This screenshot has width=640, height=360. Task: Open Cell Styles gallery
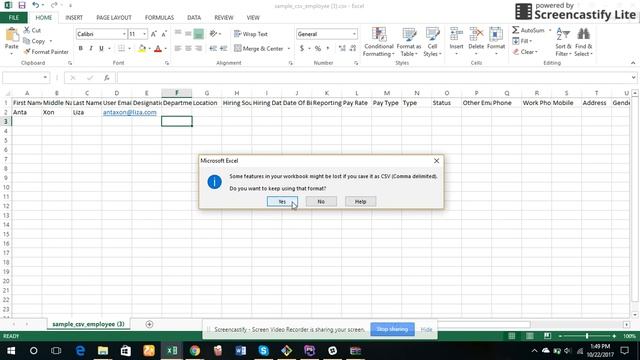pyautogui.click(x=432, y=42)
